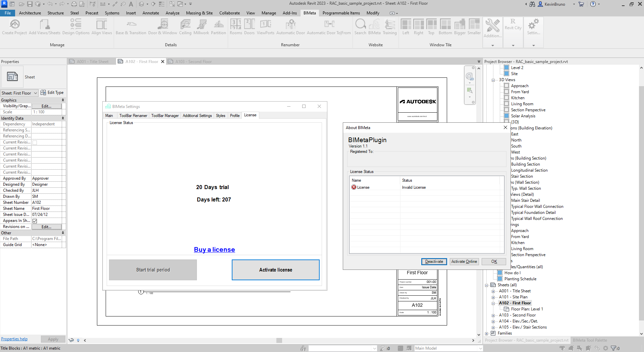Screen dimensions: 644x352
Task: Collapse the Identity Data section
Action: 63,118
